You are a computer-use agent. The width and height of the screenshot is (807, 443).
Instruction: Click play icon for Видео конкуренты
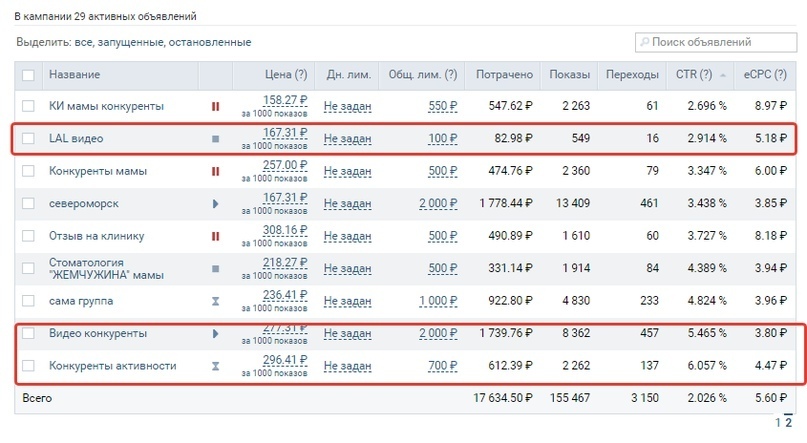(x=215, y=334)
